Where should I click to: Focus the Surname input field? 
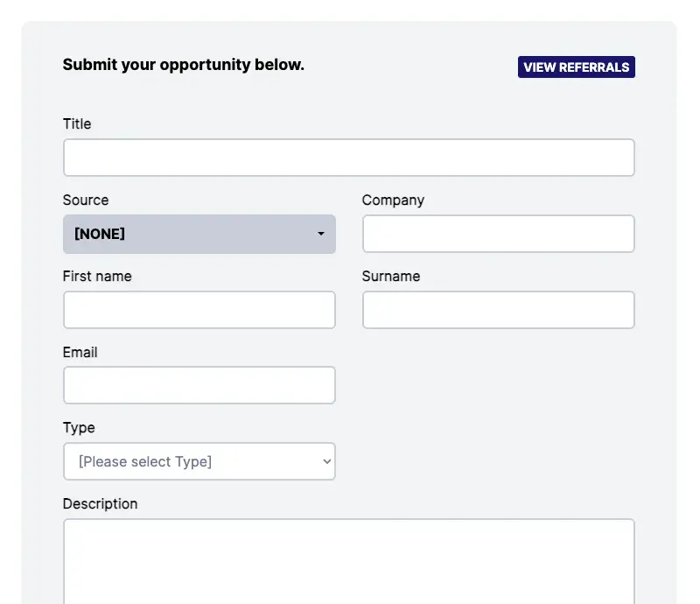point(498,310)
